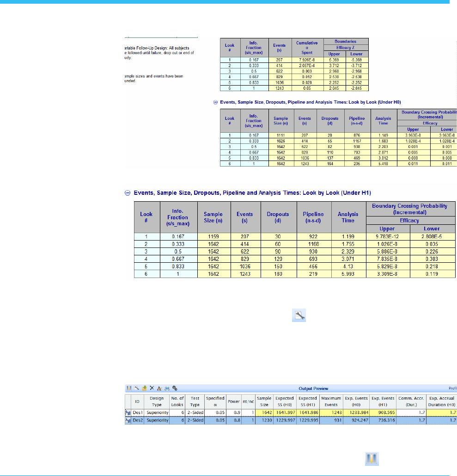Screen dimensions: 457x476
Task: Click the 'Specified α' column header
Action: coord(215,402)
